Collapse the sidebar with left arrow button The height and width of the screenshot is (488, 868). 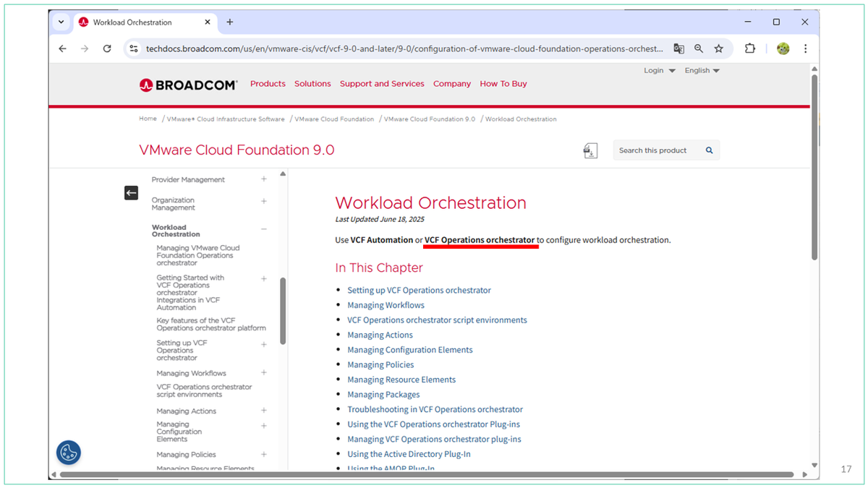[x=131, y=192]
